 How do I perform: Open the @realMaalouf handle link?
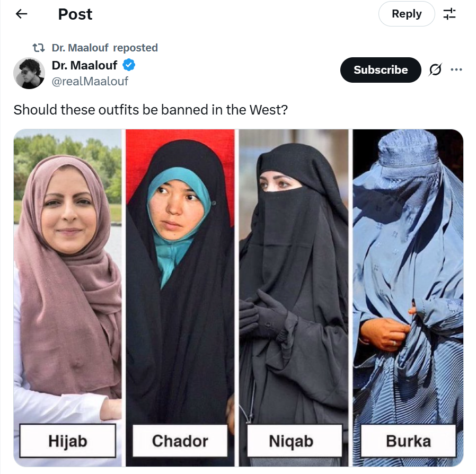(90, 81)
